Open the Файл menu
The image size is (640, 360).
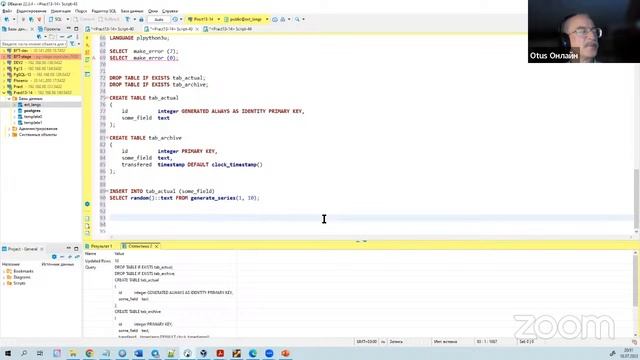(7, 11)
